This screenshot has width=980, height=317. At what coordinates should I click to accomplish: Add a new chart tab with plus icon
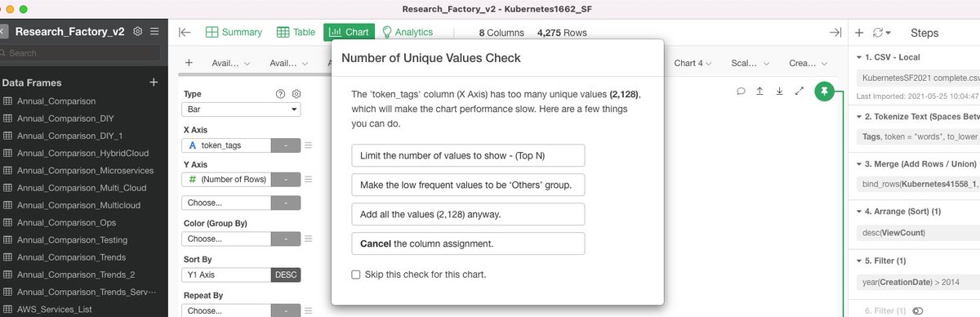189,63
